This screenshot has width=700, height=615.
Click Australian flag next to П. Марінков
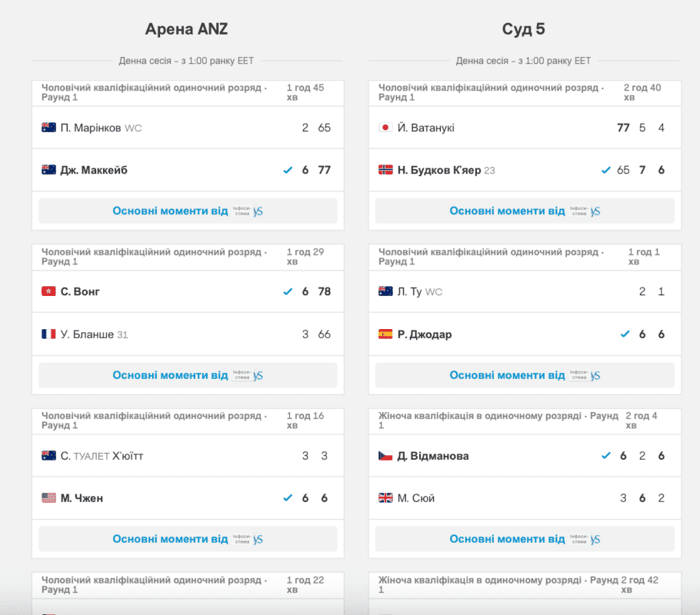click(48, 128)
